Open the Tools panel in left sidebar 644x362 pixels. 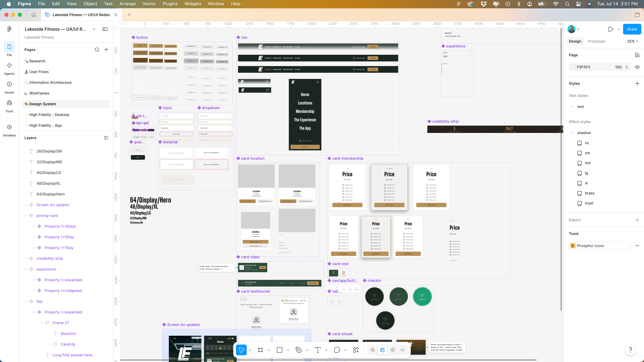pyautogui.click(x=9, y=103)
